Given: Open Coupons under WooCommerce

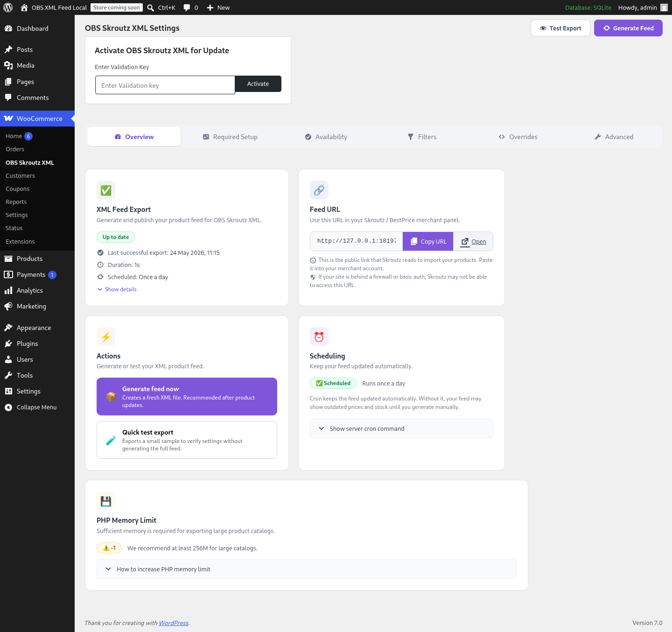Looking at the screenshot, I should click(17, 189).
